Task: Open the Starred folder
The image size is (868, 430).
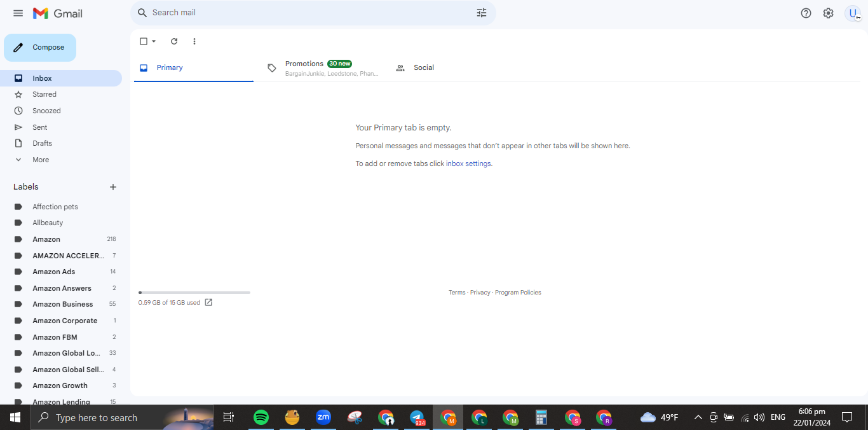Action: 61,94
